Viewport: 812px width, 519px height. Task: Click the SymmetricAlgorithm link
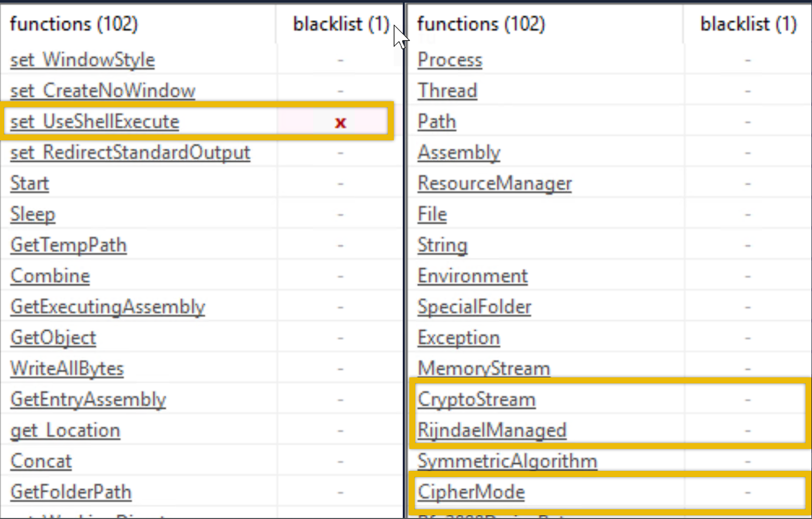click(x=507, y=461)
